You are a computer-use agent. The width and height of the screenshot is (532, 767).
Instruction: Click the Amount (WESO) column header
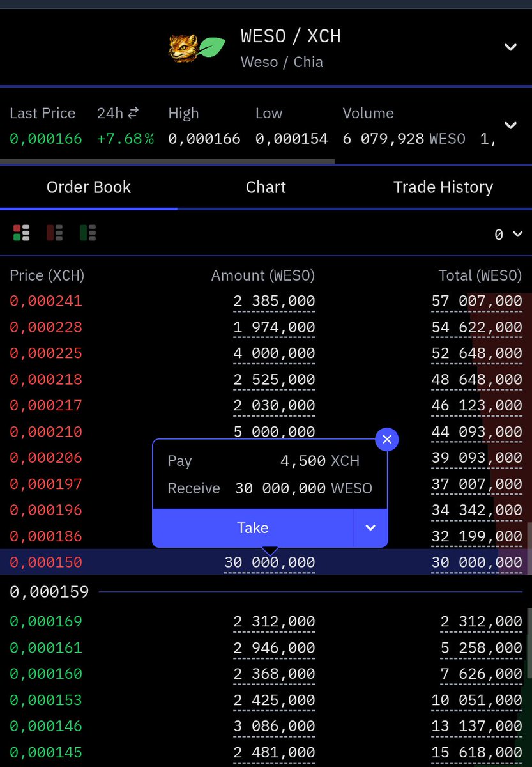[263, 275]
